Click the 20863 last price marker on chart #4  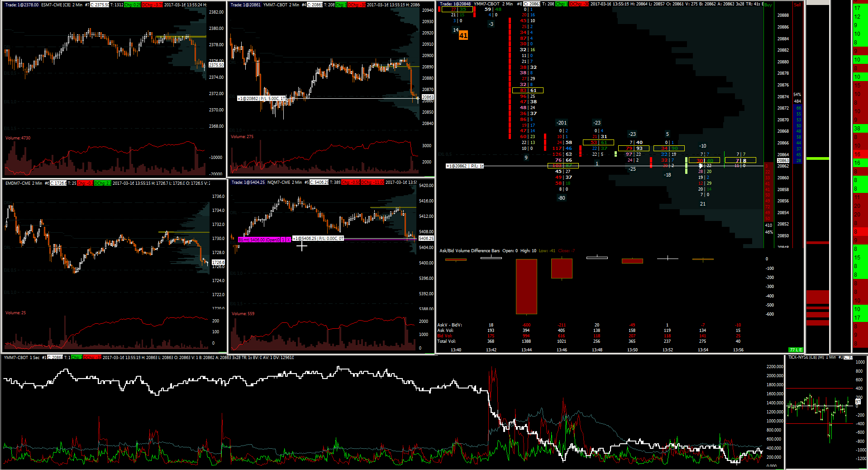(x=428, y=97)
